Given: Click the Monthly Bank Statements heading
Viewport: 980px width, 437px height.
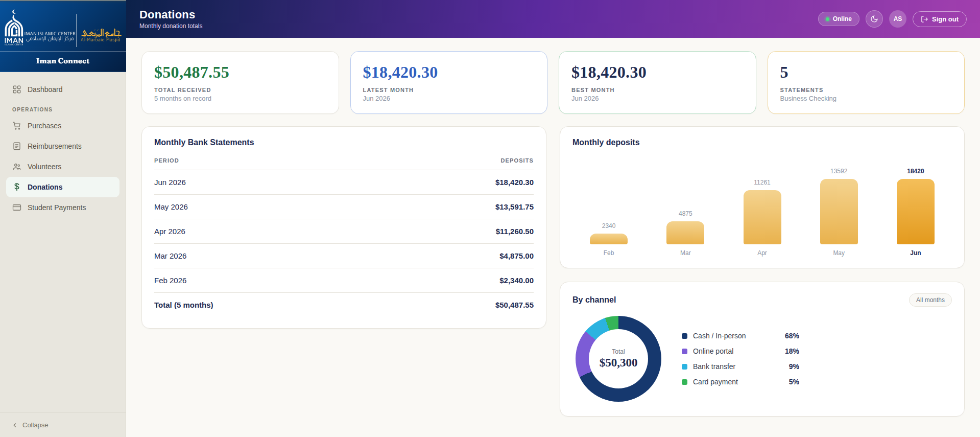Looking at the screenshot, I should click(204, 143).
